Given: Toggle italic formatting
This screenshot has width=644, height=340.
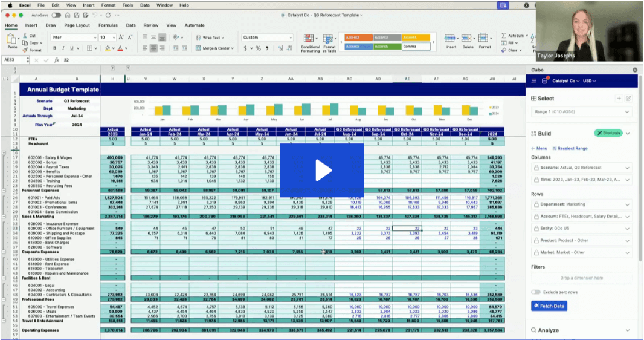Looking at the screenshot, I should [x=63, y=48].
